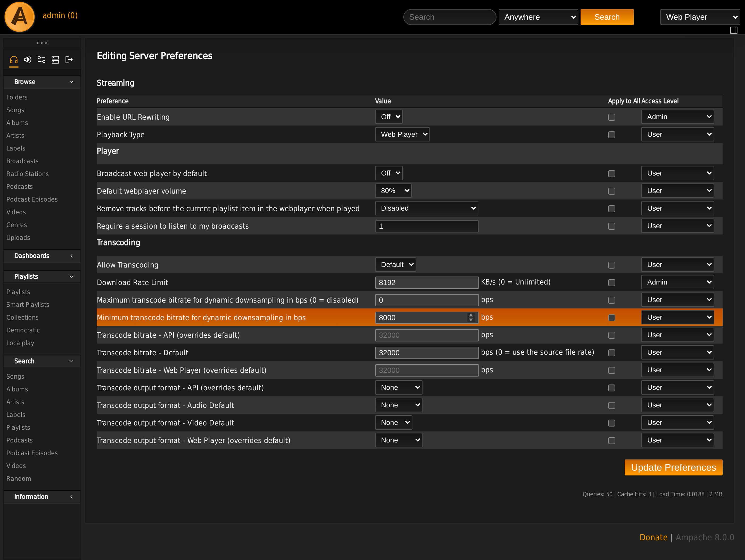Screen dimensions: 745x560
Task: Toggle the right sidebar panel icon
Action: click(734, 30)
